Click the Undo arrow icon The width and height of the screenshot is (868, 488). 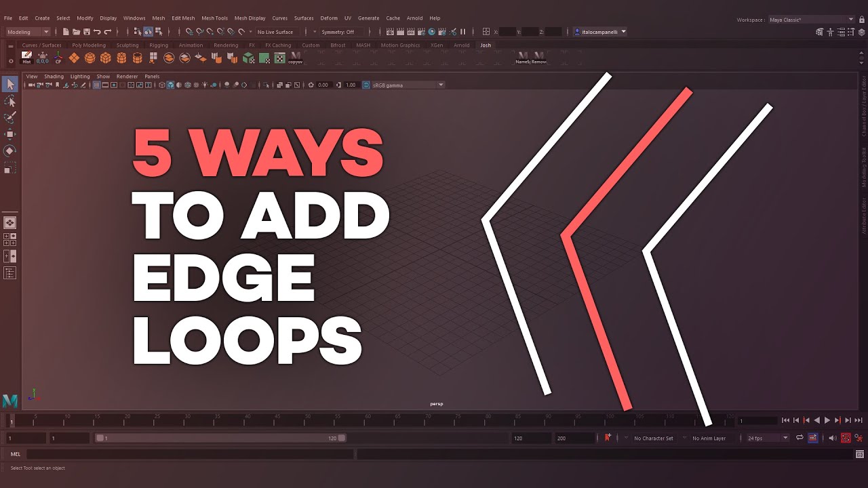(x=97, y=32)
